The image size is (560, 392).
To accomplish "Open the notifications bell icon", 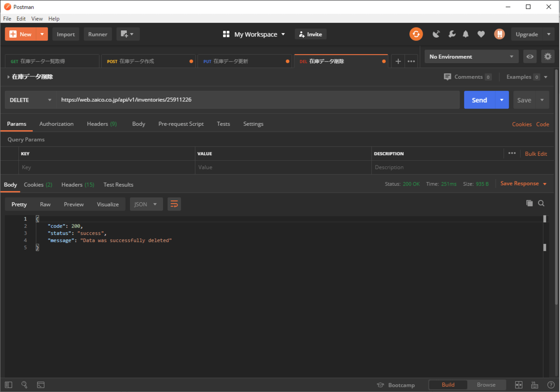I will [466, 34].
